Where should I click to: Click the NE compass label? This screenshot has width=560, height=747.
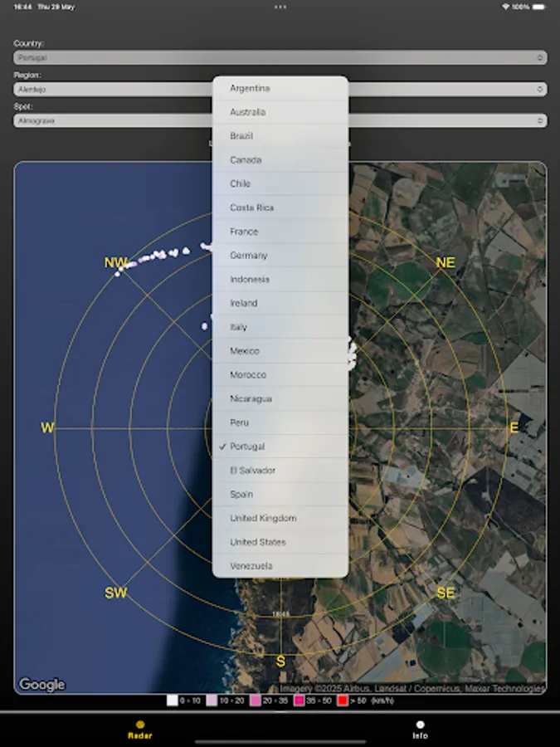click(x=446, y=262)
